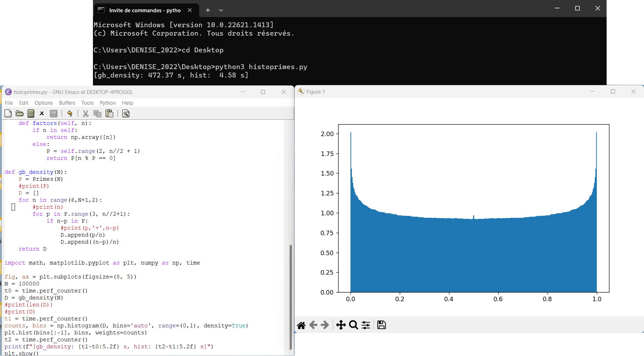Open the terminal tab dropdown chevron
644x356 pixels.
click(x=221, y=10)
